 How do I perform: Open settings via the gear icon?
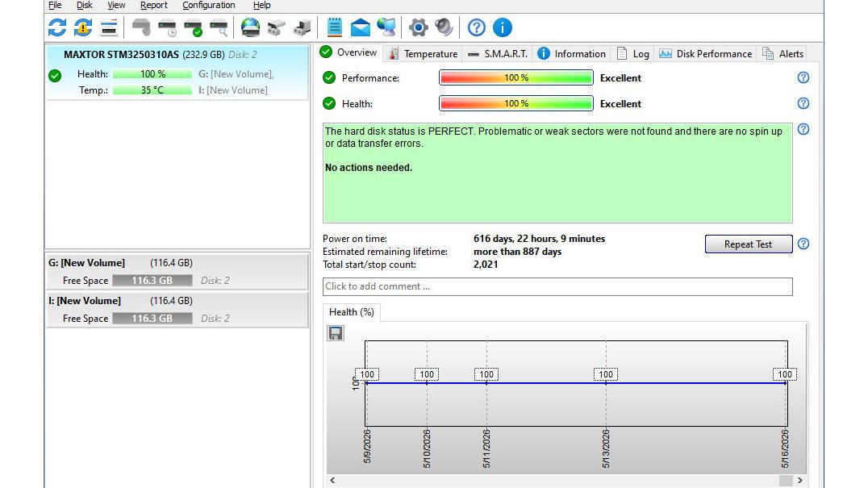pos(418,27)
